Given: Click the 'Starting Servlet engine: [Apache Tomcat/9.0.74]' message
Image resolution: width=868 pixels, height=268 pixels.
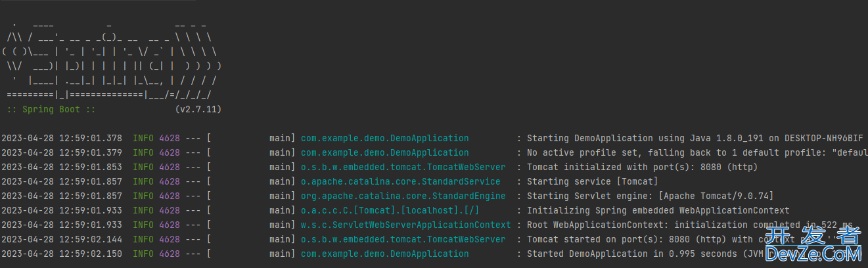Looking at the screenshot, I should pyautogui.click(x=650, y=196).
